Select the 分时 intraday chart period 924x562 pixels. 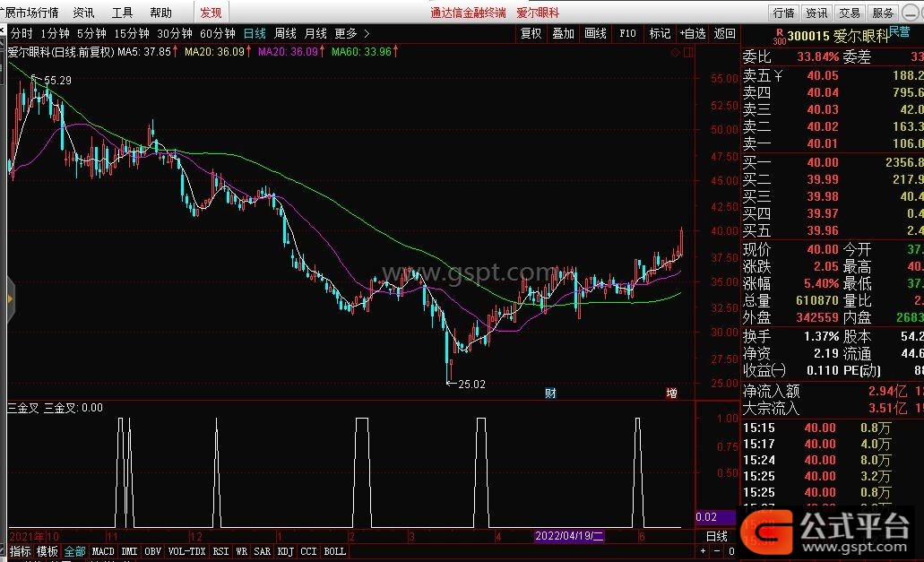[22, 33]
